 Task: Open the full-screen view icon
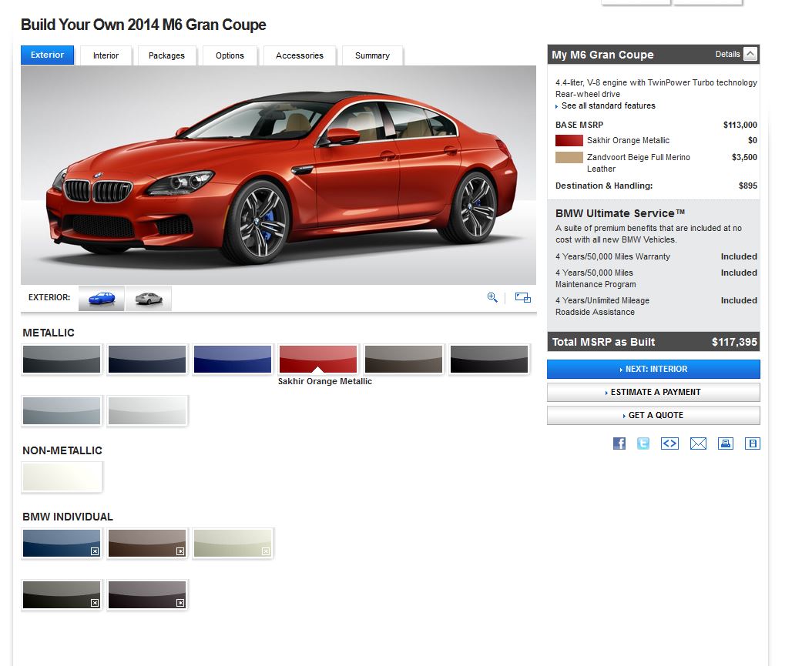[x=523, y=297]
